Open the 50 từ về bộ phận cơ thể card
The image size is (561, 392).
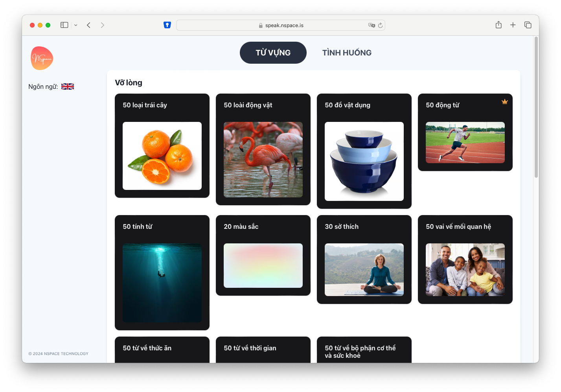[364, 350]
